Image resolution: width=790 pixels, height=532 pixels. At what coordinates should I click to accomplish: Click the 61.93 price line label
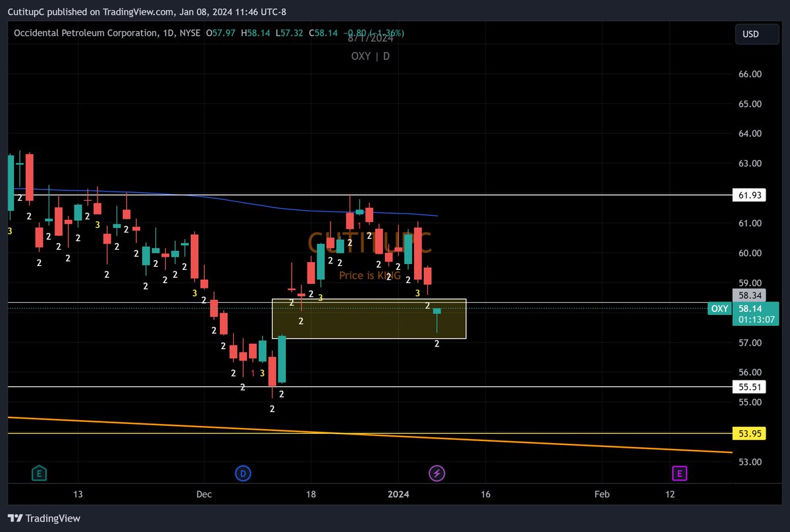click(749, 195)
